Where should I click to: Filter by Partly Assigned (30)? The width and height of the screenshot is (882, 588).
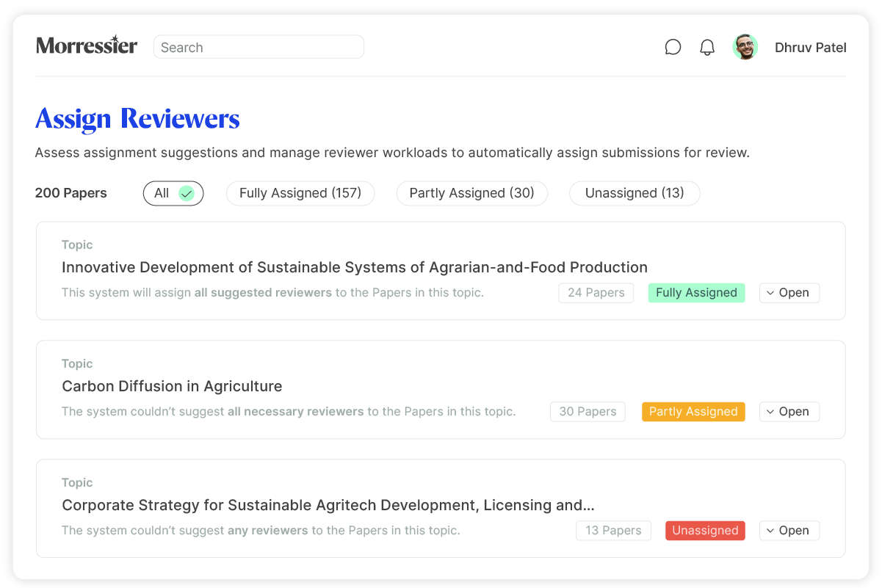point(471,193)
